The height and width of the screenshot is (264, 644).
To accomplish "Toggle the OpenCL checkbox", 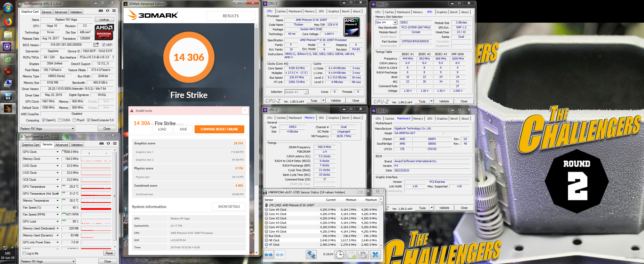I will tap(44, 120).
